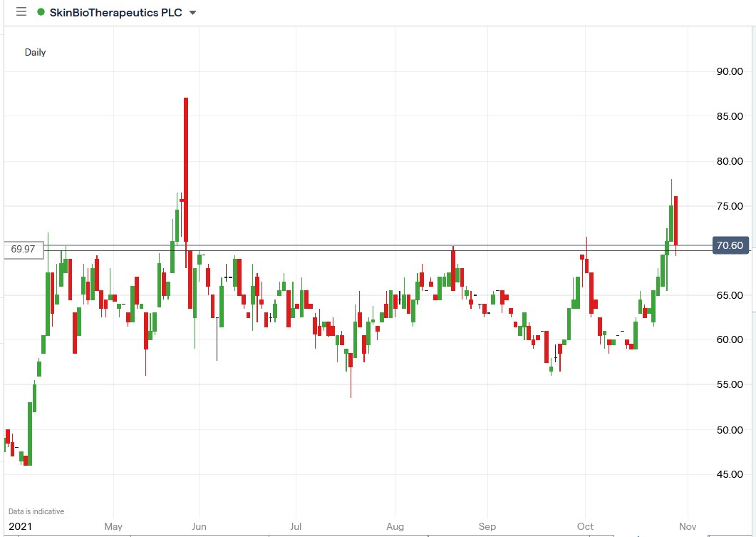Viewport: 756px width, 537px height.
Task: Click the 90.00 price axis label
Action: (728, 71)
